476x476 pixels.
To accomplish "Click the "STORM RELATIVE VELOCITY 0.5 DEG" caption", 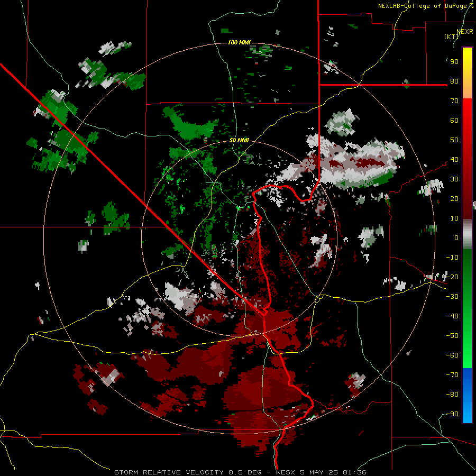I will (188, 472).
